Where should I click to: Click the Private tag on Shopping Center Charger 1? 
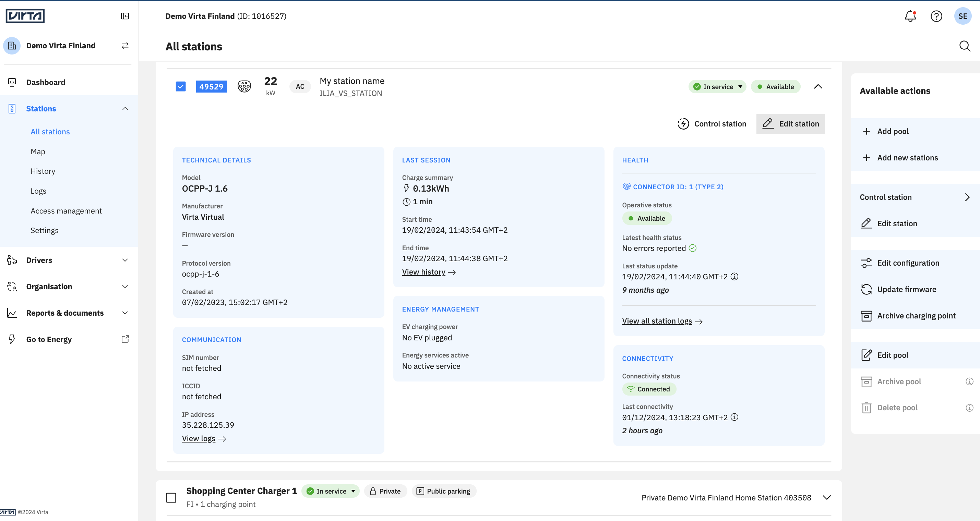click(385, 491)
